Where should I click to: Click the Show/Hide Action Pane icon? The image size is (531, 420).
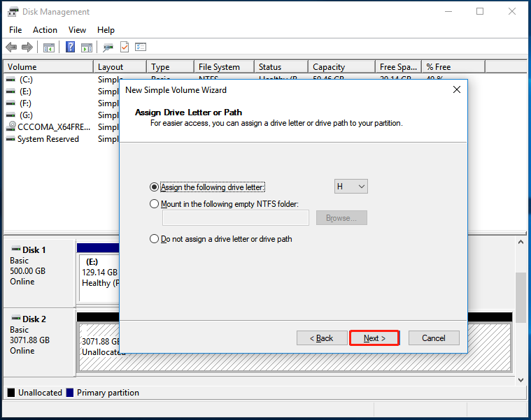pyautogui.click(x=87, y=48)
